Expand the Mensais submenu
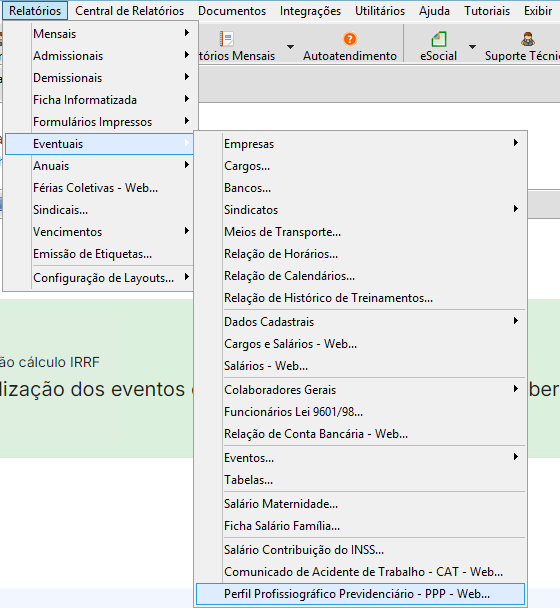 click(x=99, y=34)
